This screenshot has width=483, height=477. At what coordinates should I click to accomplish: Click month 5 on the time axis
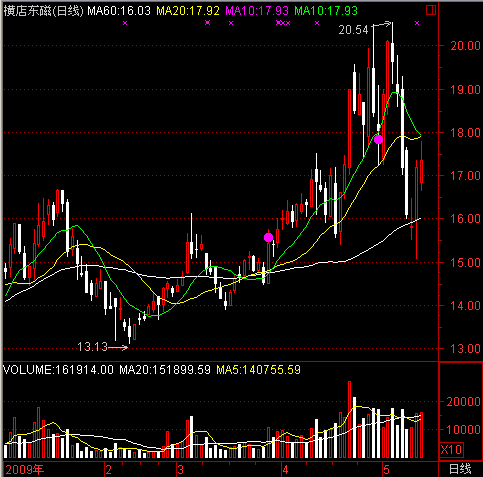(386, 470)
